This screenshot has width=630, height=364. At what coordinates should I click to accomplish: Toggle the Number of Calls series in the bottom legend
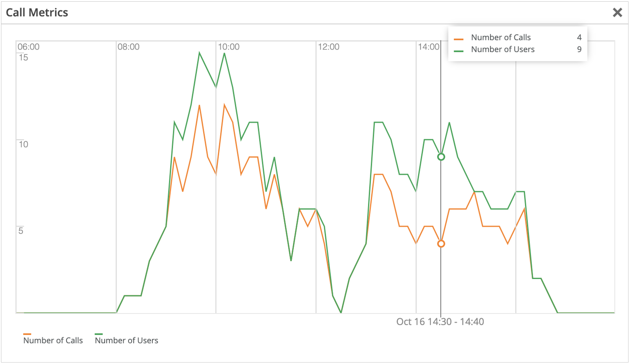pyautogui.click(x=53, y=340)
